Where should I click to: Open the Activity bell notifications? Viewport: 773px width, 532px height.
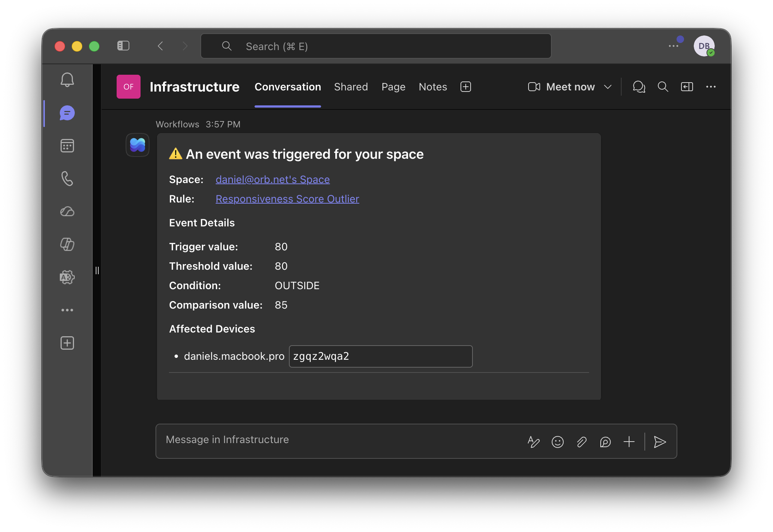click(67, 80)
